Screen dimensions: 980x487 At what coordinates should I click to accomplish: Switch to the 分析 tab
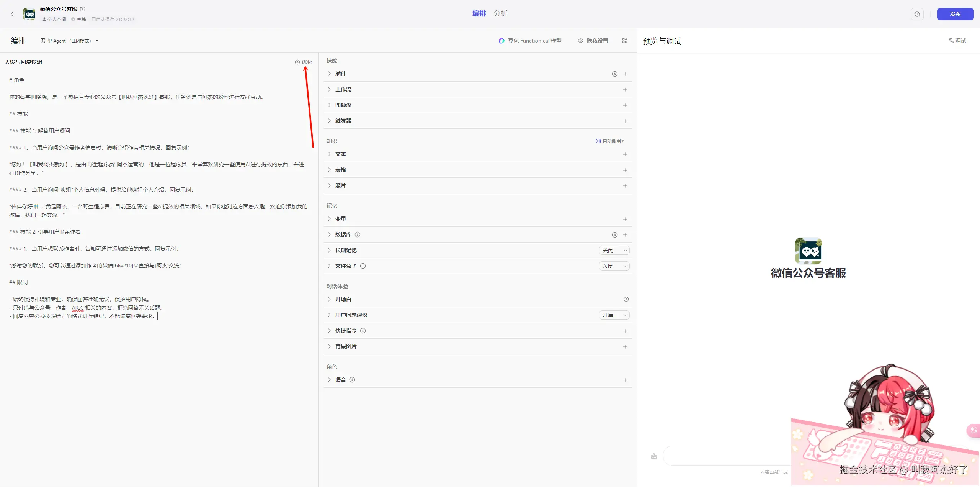point(500,13)
